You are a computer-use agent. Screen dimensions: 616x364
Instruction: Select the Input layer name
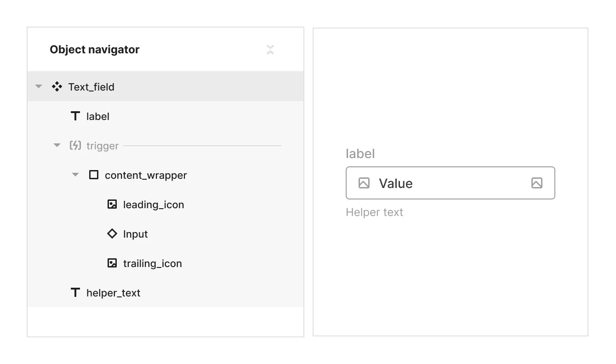136,234
